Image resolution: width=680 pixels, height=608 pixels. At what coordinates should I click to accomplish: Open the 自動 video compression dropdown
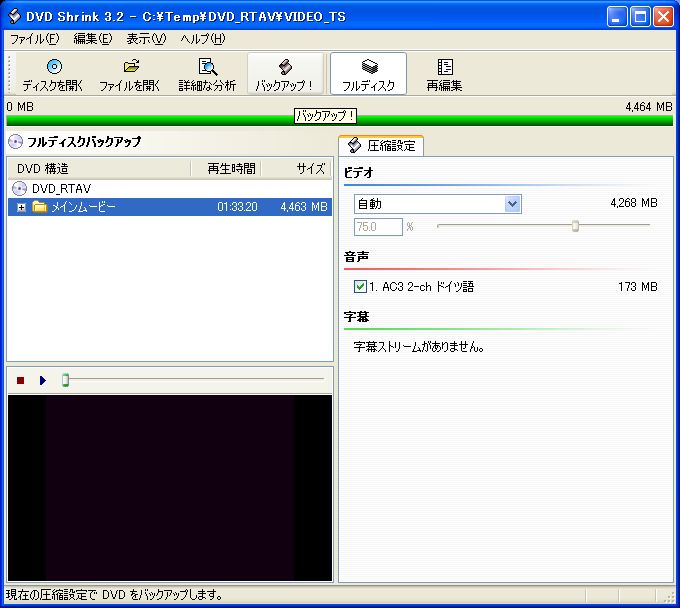(x=512, y=204)
